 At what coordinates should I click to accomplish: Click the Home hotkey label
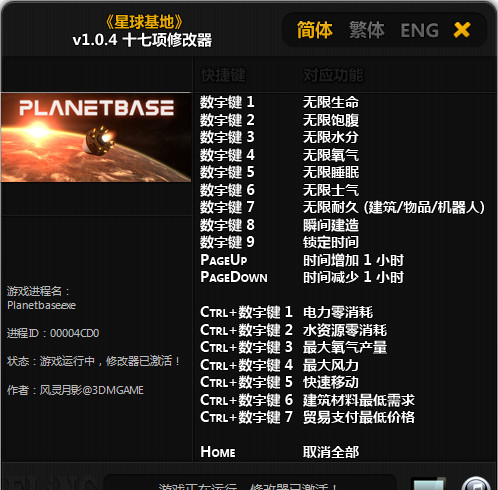(218, 452)
